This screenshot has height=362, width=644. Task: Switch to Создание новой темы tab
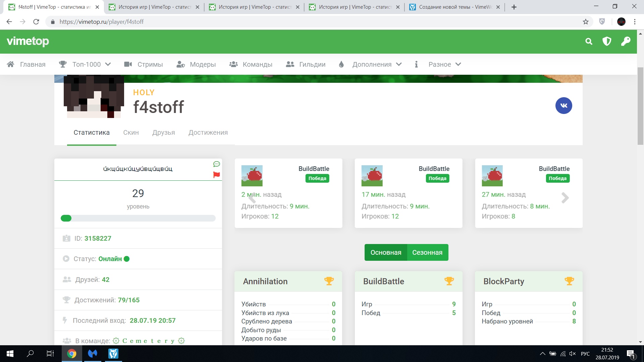454,7
